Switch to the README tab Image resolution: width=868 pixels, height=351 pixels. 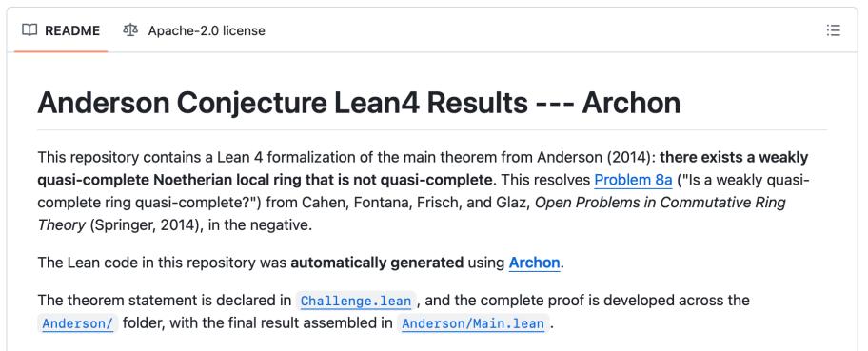(61, 30)
